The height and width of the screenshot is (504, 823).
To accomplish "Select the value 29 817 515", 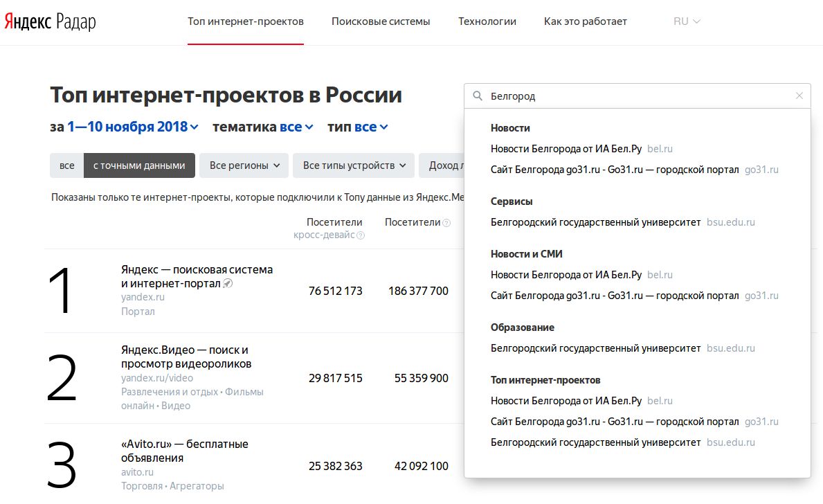I will [x=336, y=378].
